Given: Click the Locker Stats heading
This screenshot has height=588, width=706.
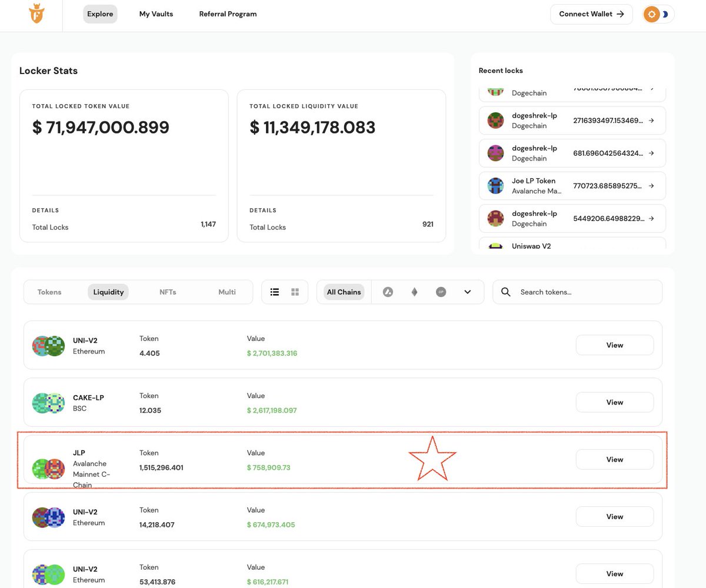Looking at the screenshot, I should (48, 71).
